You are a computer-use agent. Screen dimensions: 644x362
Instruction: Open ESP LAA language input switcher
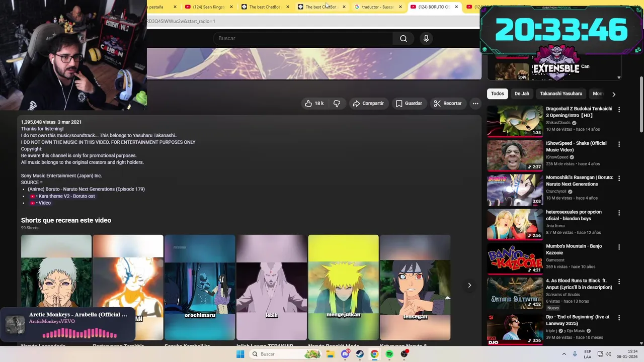click(588, 354)
